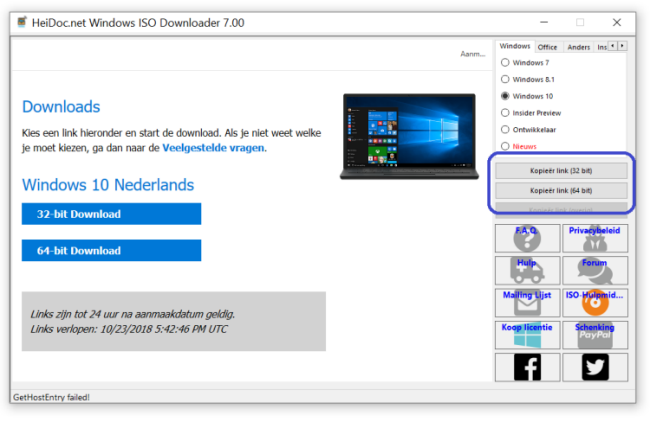Click the Hulp ambulance button
The image size is (650, 422).
527,270
